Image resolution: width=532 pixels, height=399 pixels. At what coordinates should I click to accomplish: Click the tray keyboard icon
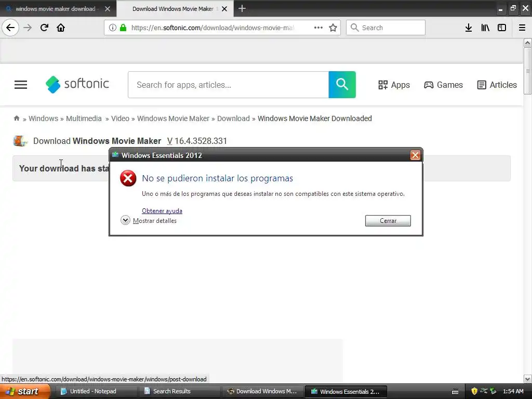(455, 392)
